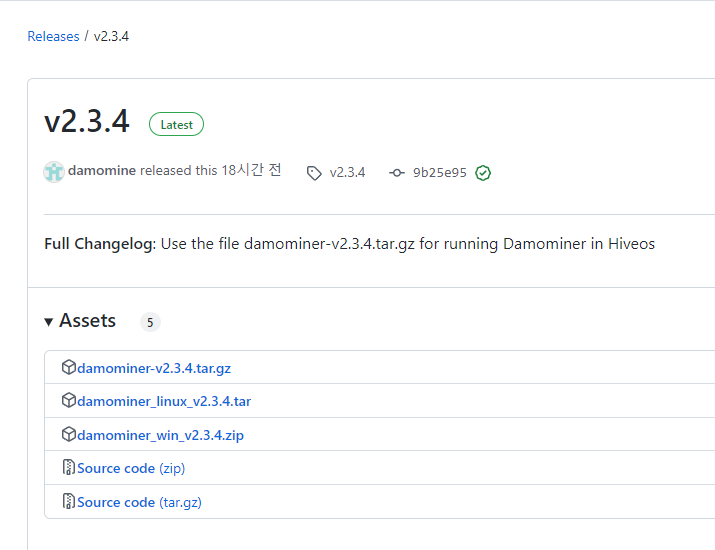Download damominer-v2.3.4.tar.gz
715x550 pixels.
tap(154, 368)
